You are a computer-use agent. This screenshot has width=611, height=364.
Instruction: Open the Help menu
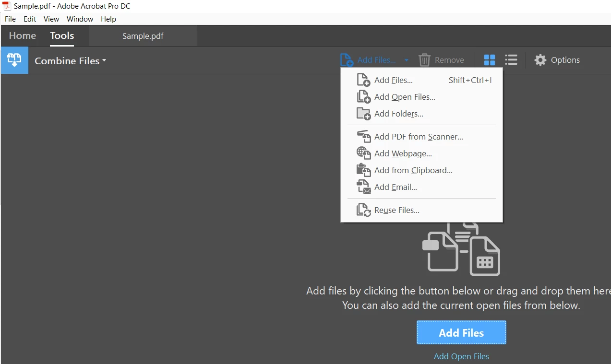point(108,19)
